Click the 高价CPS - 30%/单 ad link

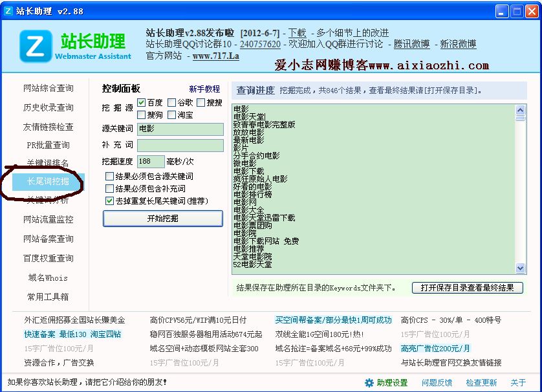point(451,320)
